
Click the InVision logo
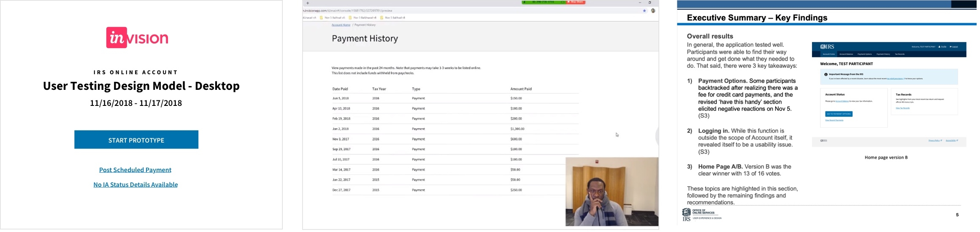pyautogui.click(x=137, y=38)
